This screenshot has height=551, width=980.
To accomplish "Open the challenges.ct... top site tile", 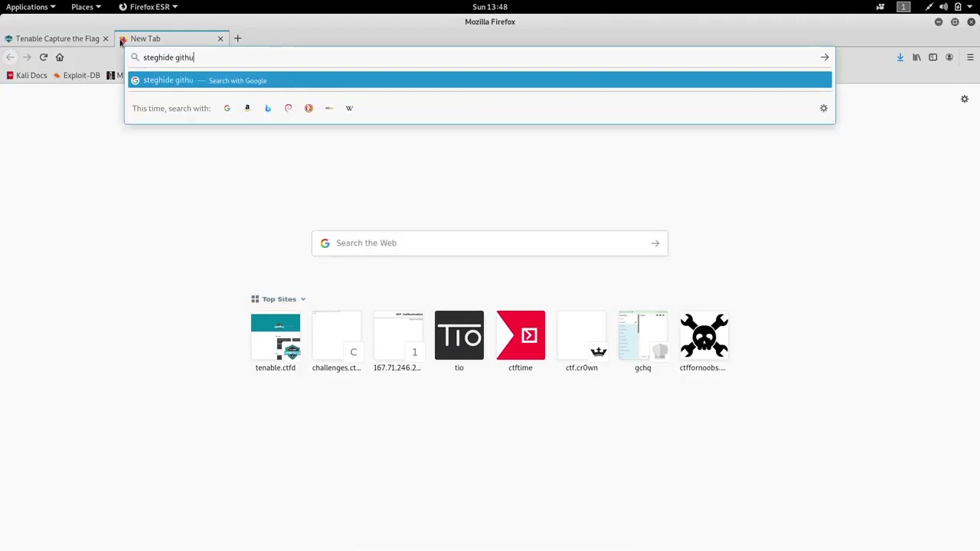I will pyautogui.click(x=337, y=341).
